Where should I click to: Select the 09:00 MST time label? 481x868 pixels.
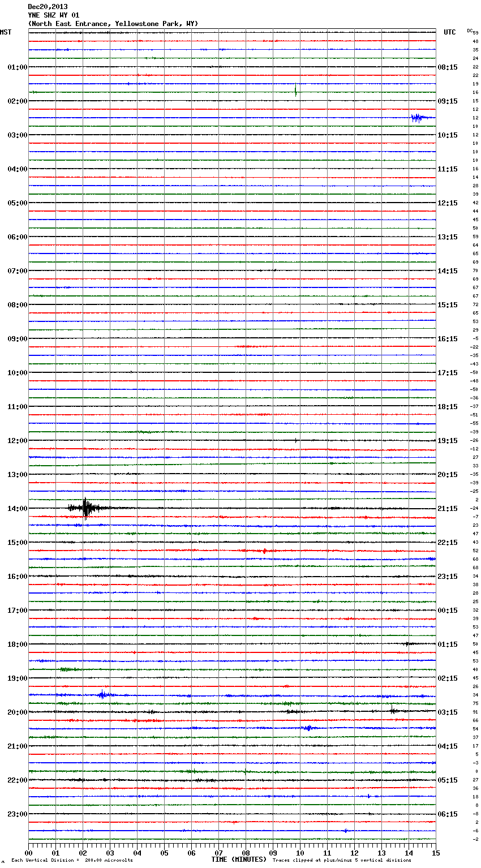point(18,339)
